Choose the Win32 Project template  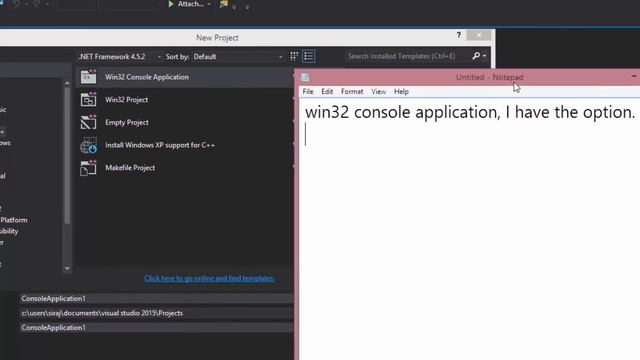coord(184,100)
